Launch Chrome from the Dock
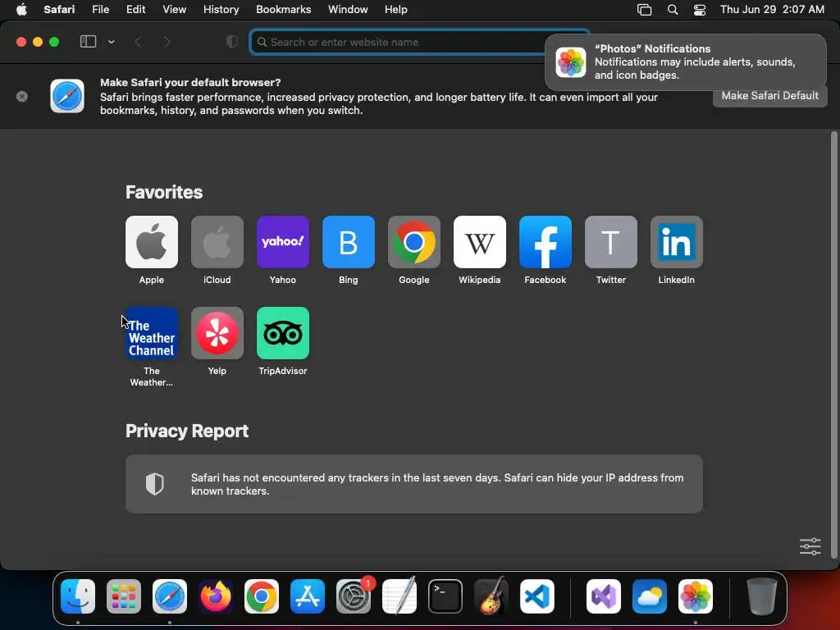 pyautogui.click(x=262, y=596)
